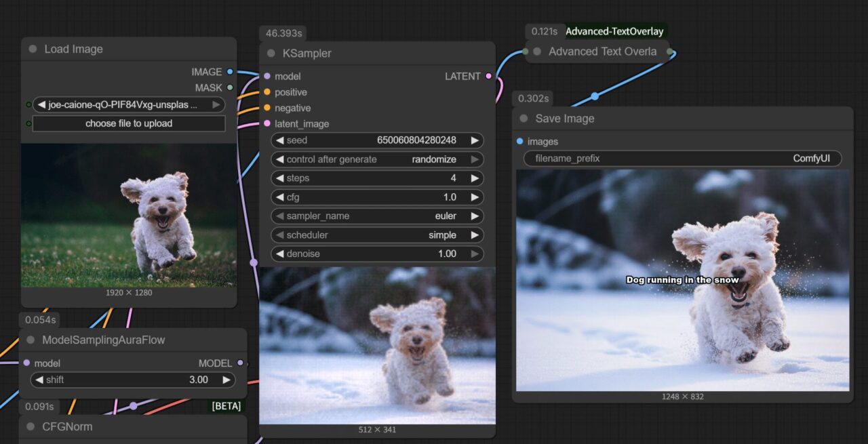The image size is (868, 444).
Task: Click choose file to upload button
Action: 129,123
